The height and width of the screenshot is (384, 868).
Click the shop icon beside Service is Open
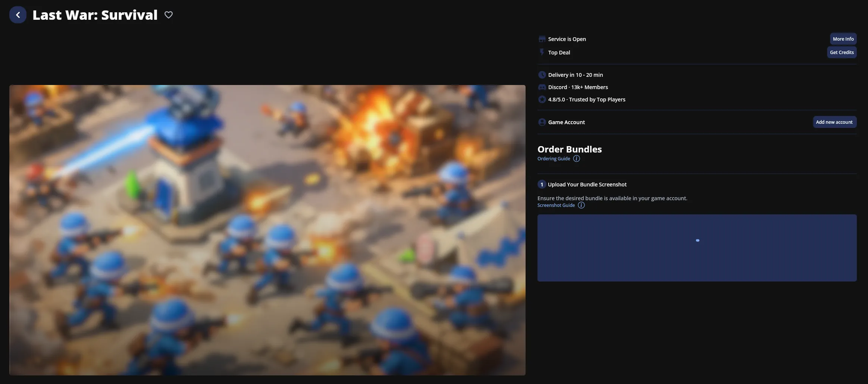click(x=542, y=39)
